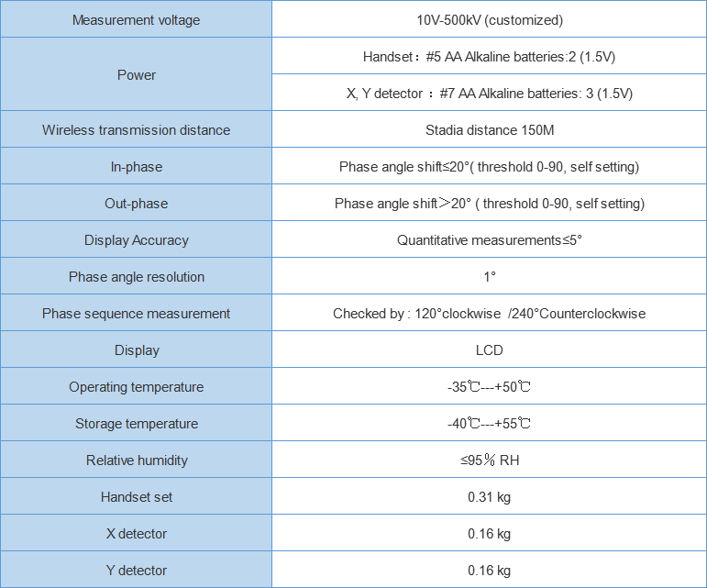Click the Display Accuracy label
Viewport: 707px width, 588px height.
coord(136,240)
